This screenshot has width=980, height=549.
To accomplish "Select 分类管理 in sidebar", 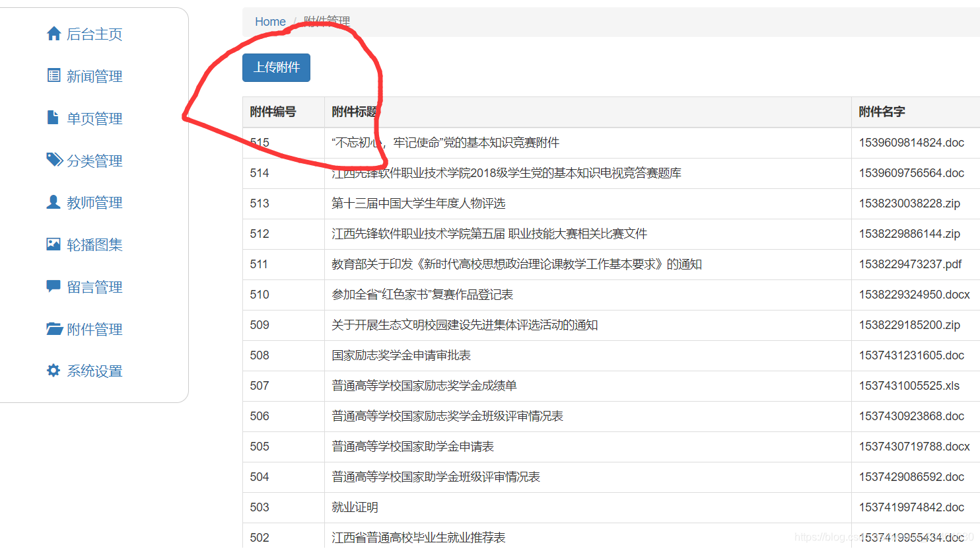I will pyautogui.click(x=94, y=161).
